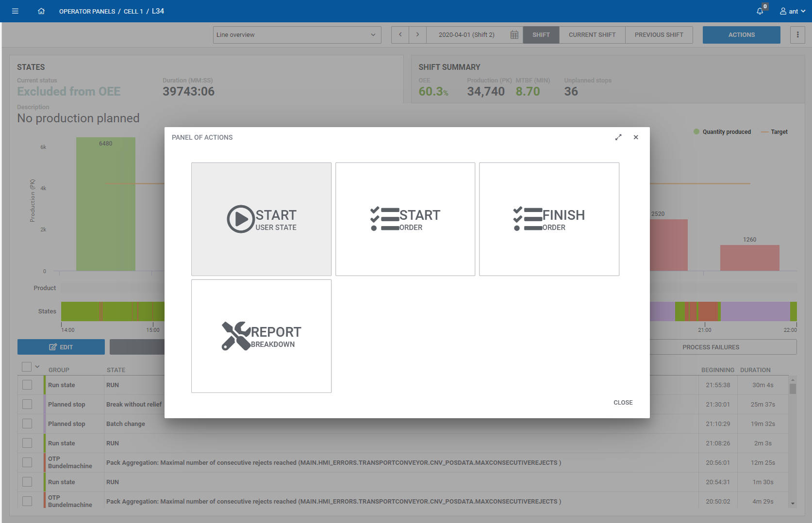The width and height of the screenshot is (812, 523).
Task: Open the calendar date picker
Action: tap(514, 34)
